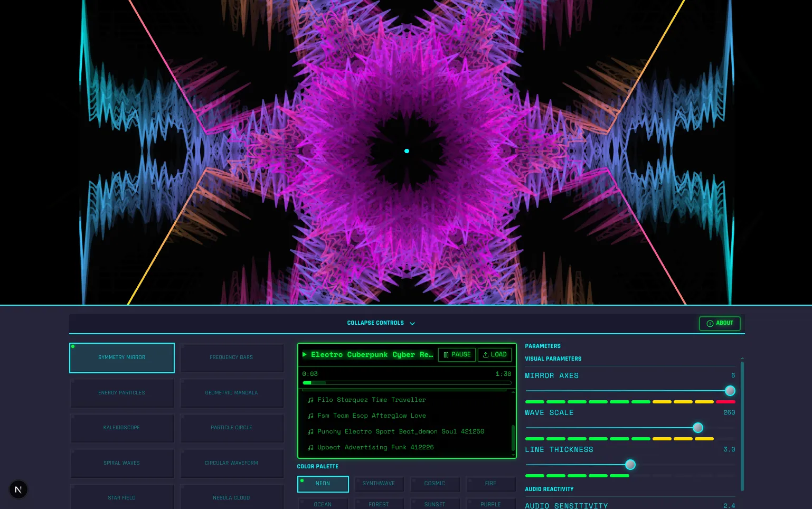This screenshot has width=812, height=509.
Task: Click the VISUAL PARAMETERS section header
Action: 553,359
